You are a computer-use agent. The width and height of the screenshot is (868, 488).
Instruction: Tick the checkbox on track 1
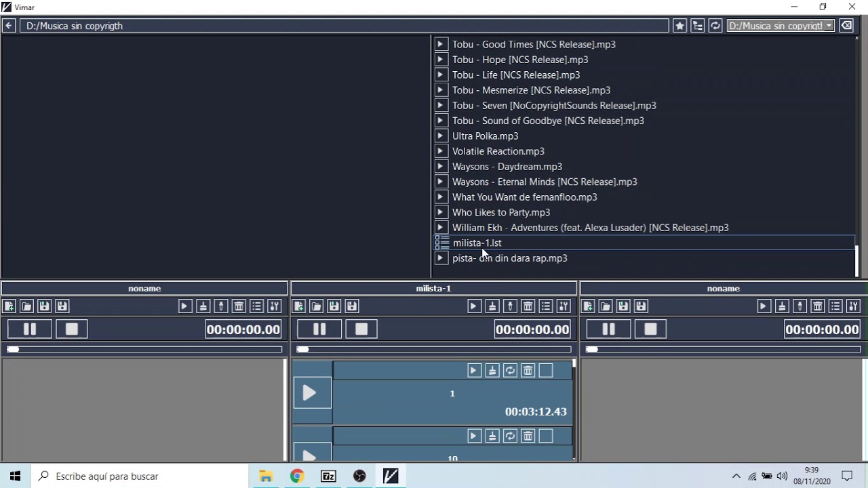click(x=546, y=370)
